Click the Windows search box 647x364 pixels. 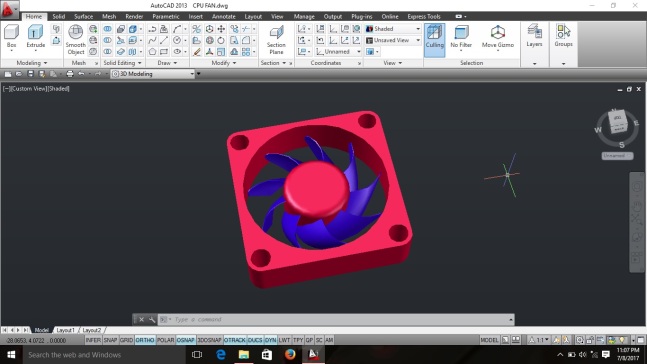pos(104,355)
